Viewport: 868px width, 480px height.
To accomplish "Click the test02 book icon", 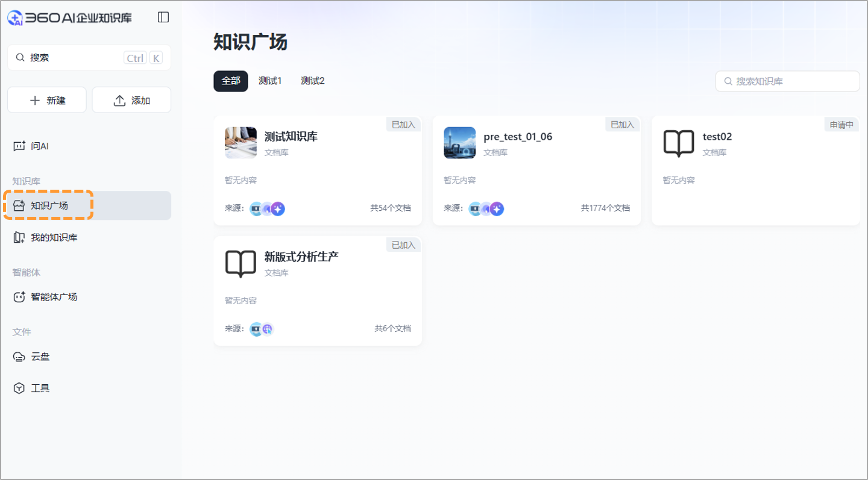I will coord(679,143).
